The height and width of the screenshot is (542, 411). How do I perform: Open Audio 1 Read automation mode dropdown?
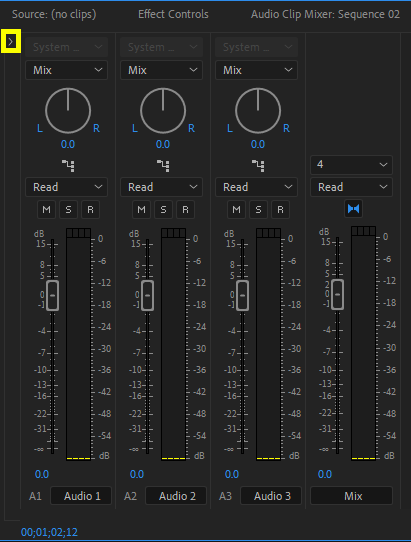point(66,187)
